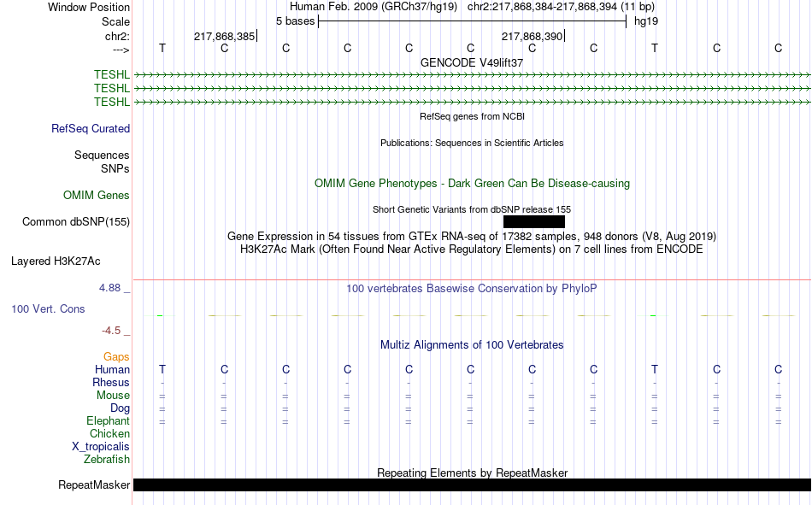Click the X_tropicalis alignment row label
This screenshot has height=505, width=812.
[x=101, y=447]
